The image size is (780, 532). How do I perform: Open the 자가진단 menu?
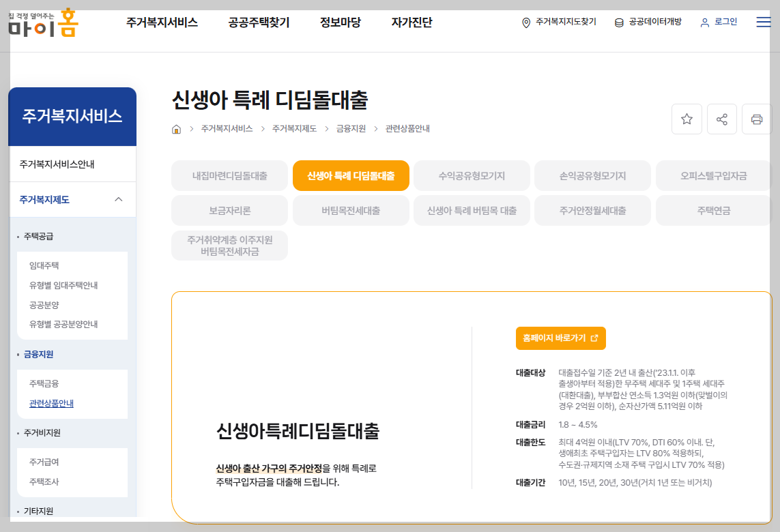(x=411, y=22)
